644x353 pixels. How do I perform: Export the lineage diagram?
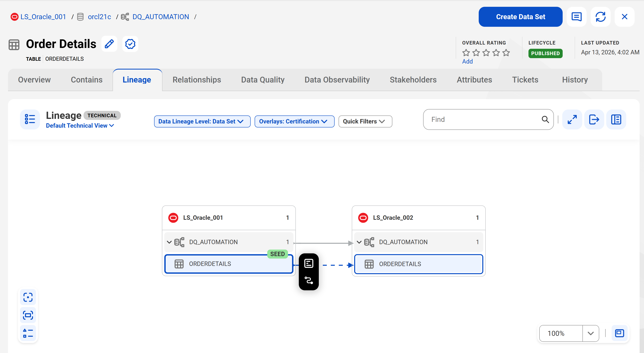tap(594, 119)
